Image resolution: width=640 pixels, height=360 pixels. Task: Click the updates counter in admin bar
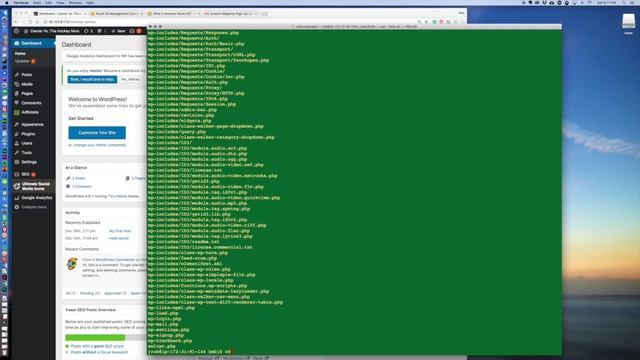click(88, 31)
